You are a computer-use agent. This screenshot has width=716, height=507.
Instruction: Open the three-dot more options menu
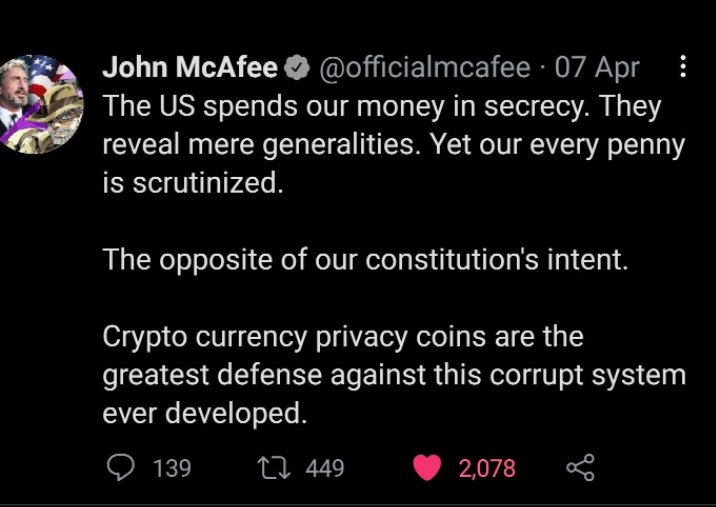click(x=683, y=67)
